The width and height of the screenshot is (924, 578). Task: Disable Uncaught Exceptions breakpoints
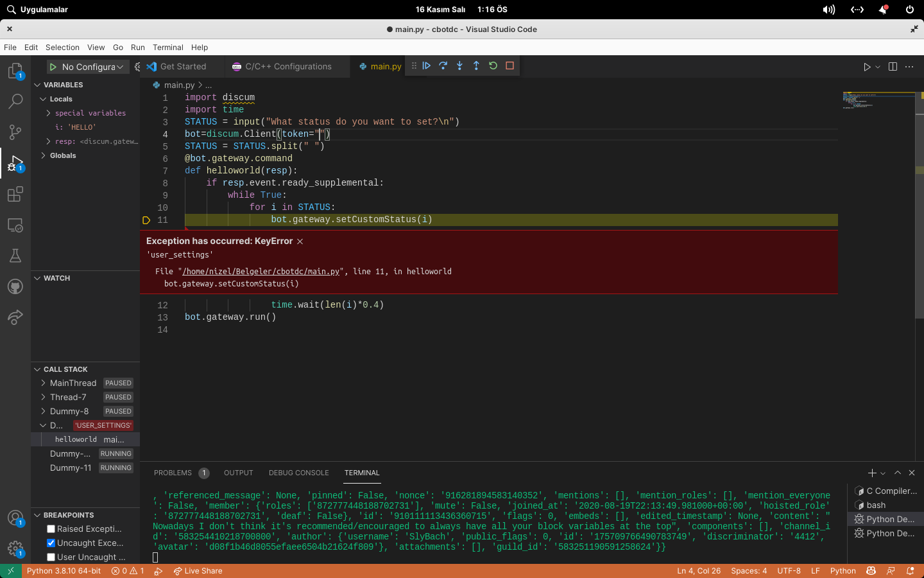(50, 543)
